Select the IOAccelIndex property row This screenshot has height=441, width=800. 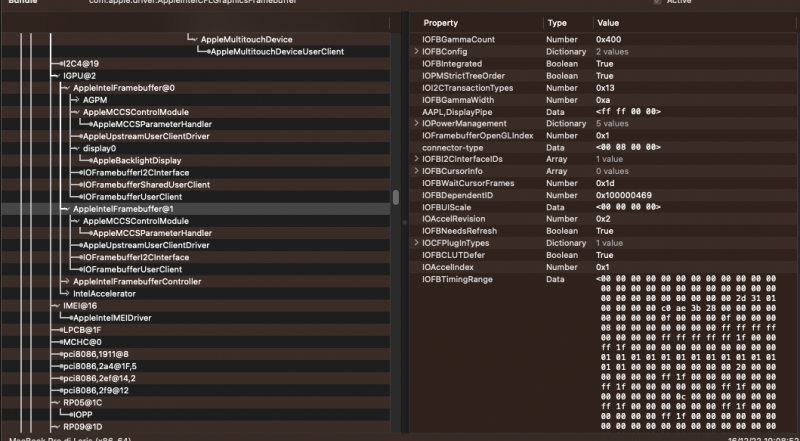pos(604,267)
